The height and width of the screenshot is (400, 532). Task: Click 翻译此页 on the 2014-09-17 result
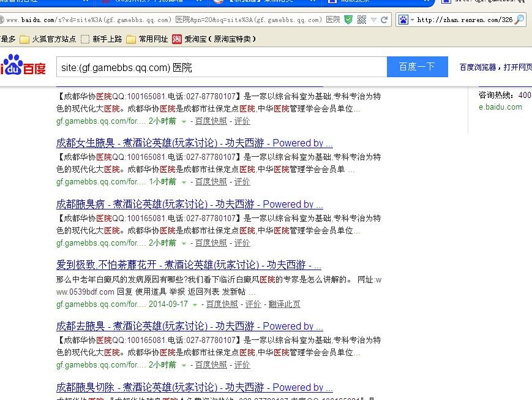[x=284, y=304]
